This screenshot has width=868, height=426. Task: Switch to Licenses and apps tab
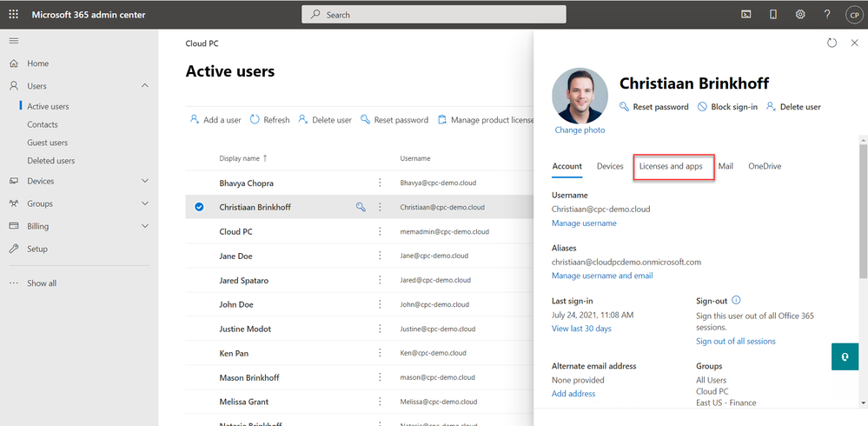point(671,166)
